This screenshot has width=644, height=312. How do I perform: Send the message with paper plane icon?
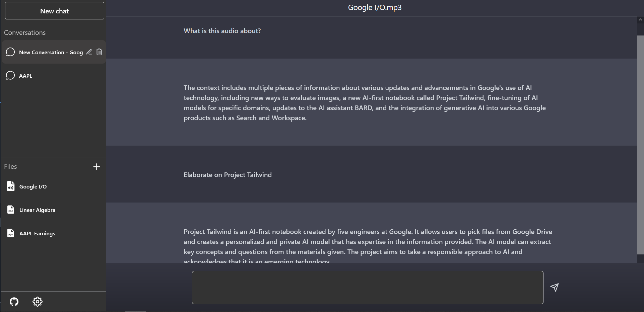pyautogui.click(x=555, y=287)
